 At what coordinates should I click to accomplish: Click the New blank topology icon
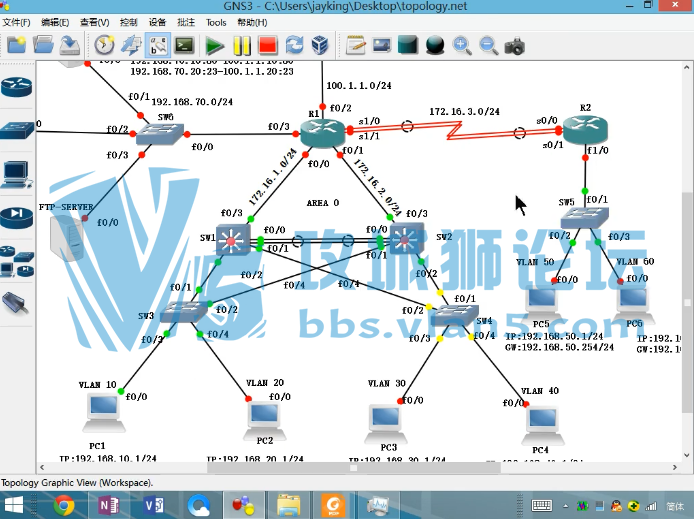coord(16,45)
